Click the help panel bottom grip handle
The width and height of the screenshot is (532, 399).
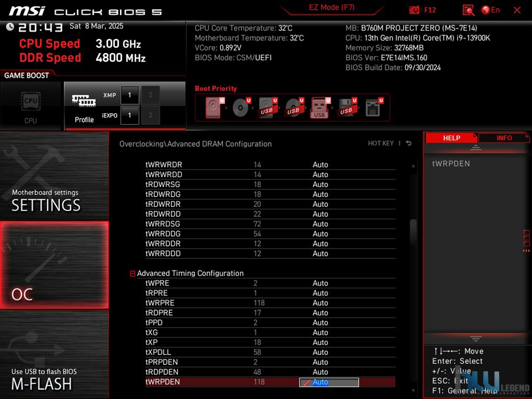pos(476,338)
